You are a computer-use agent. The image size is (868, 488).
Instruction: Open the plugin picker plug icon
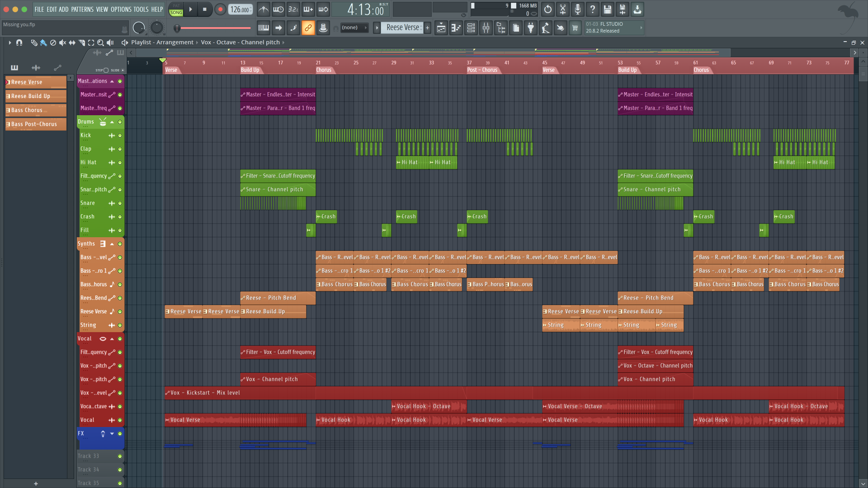pyautogui.click(x=531, y=28)
